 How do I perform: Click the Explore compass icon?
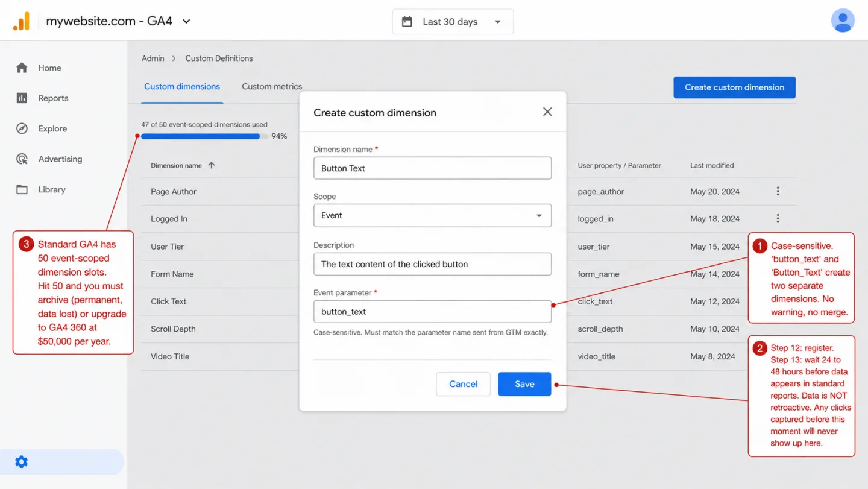(22, 128)
